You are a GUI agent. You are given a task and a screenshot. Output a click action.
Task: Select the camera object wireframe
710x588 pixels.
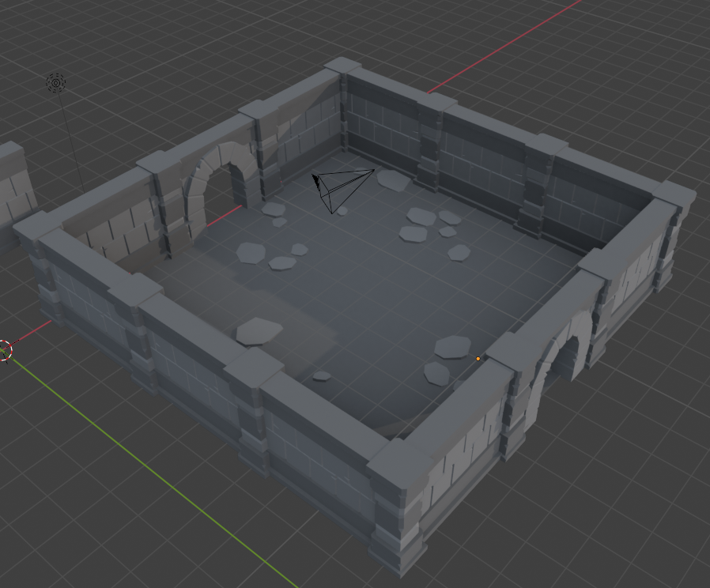tap(343, 190)
